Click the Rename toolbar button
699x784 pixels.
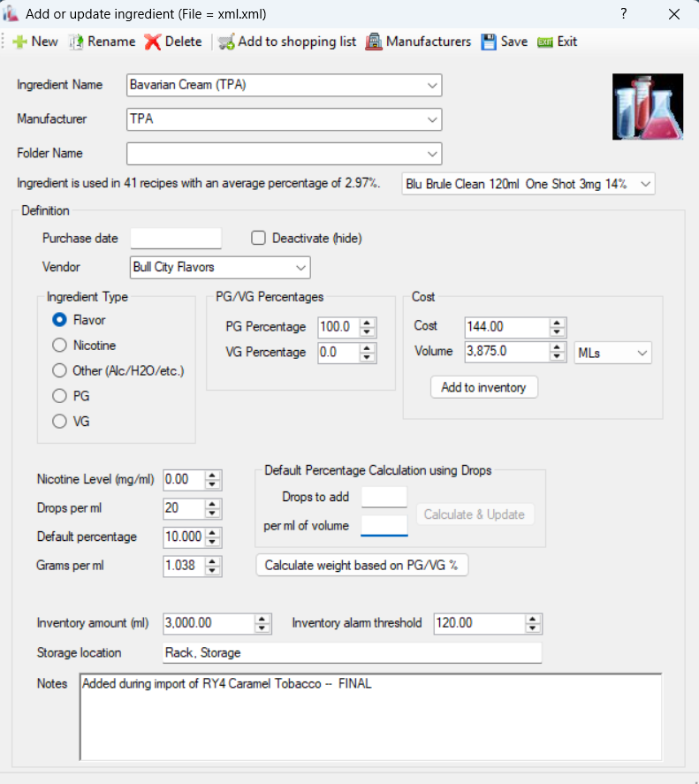(102, 42)
